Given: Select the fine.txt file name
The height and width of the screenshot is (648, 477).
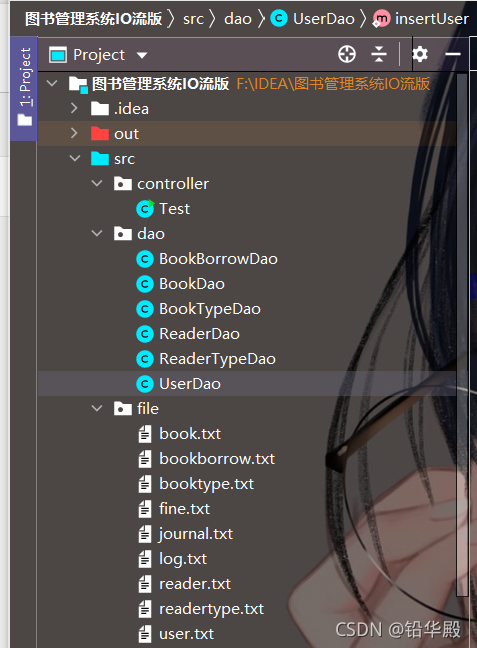Looking at the screenshot, I should click(x=184, y=509).
